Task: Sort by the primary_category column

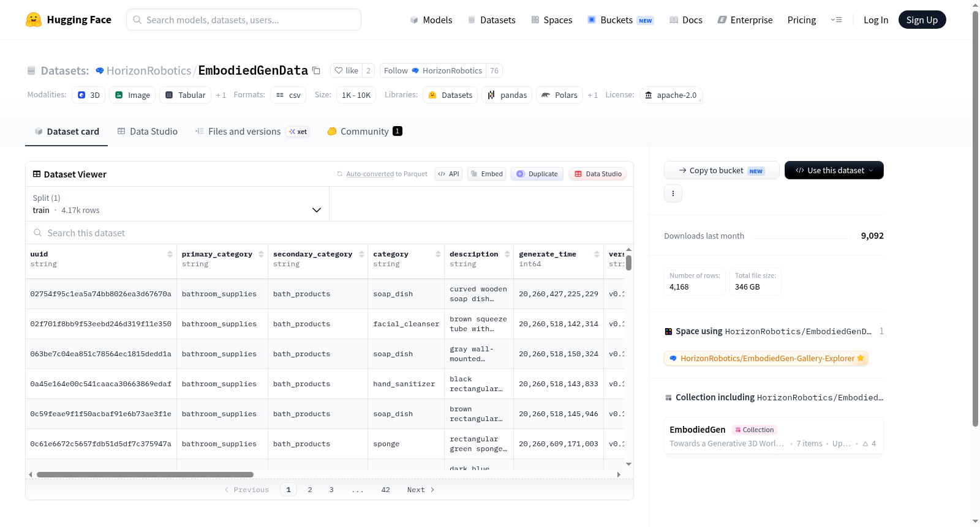Action: pyautogui.click(x=261, y=254)
